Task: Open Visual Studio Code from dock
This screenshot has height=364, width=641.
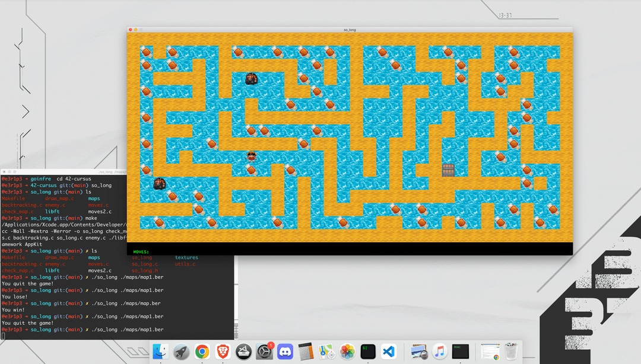Action: (x=389, y=352)
